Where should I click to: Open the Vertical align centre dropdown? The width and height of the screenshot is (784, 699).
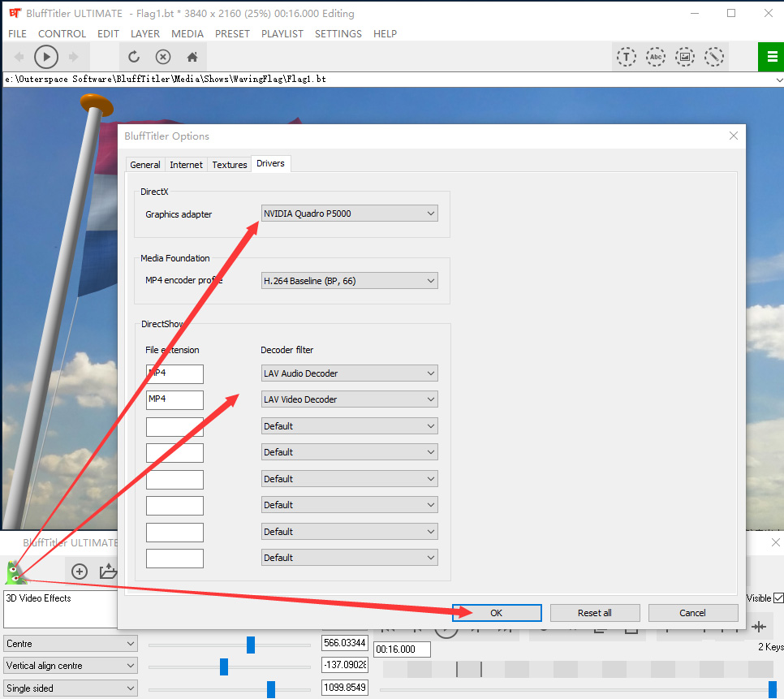(x=71, y=666)
